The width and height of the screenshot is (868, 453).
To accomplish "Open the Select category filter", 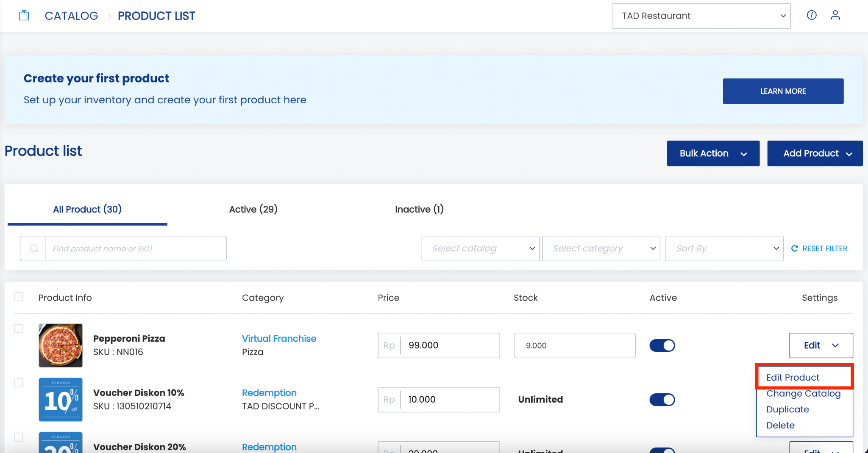I will pyautogui.click(x=601, y=249).
